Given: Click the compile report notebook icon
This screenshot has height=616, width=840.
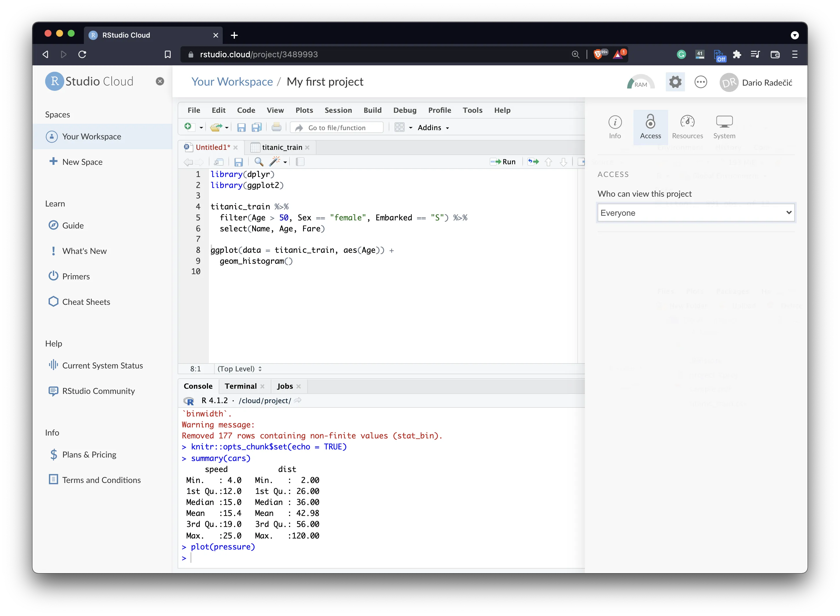Looking at the screenshot, I should point(300,162).
